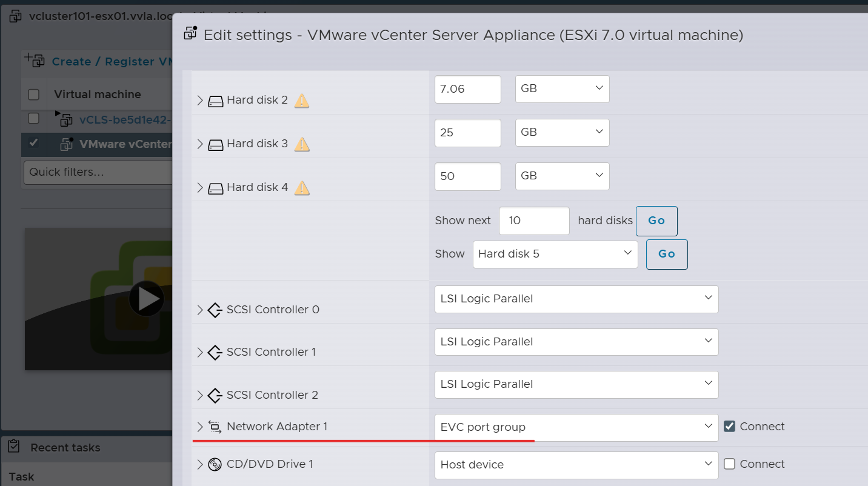Expand Network Adapter 1 settings
Viewport: 868px width, 486px height.
point(200,427)
